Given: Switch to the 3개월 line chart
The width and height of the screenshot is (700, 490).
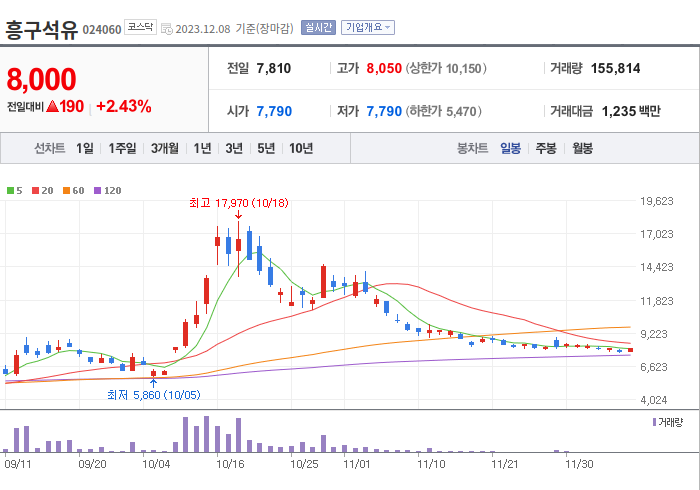Looking at the screenshot, I should click(164, 148).
